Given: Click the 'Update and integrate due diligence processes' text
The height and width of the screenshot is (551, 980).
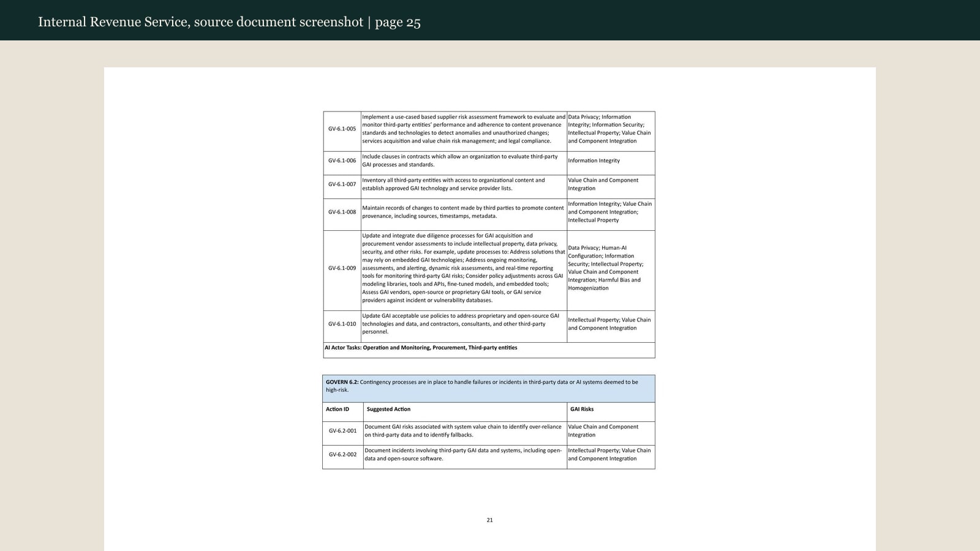Looking at the screenshot, I should 463,268.
